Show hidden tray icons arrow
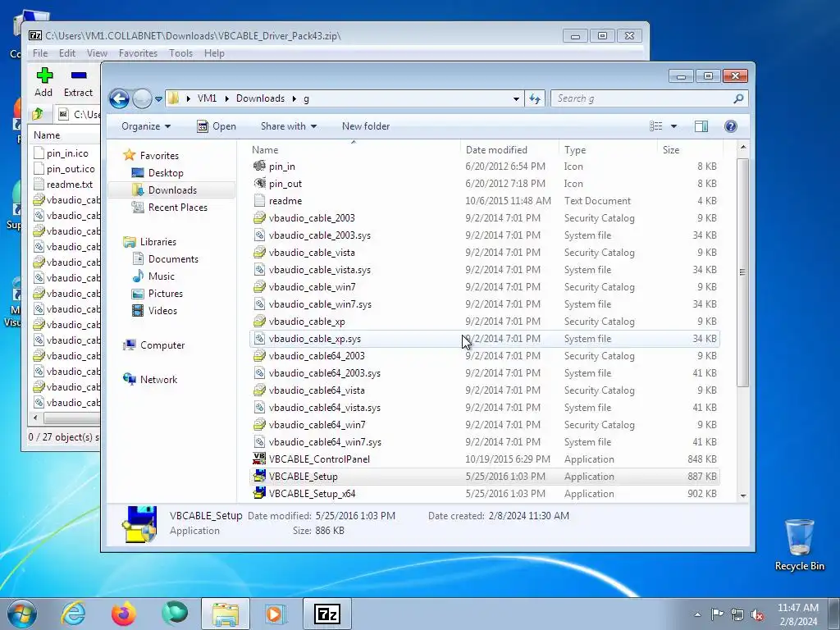Screen dimensions: 840x630 697,615
